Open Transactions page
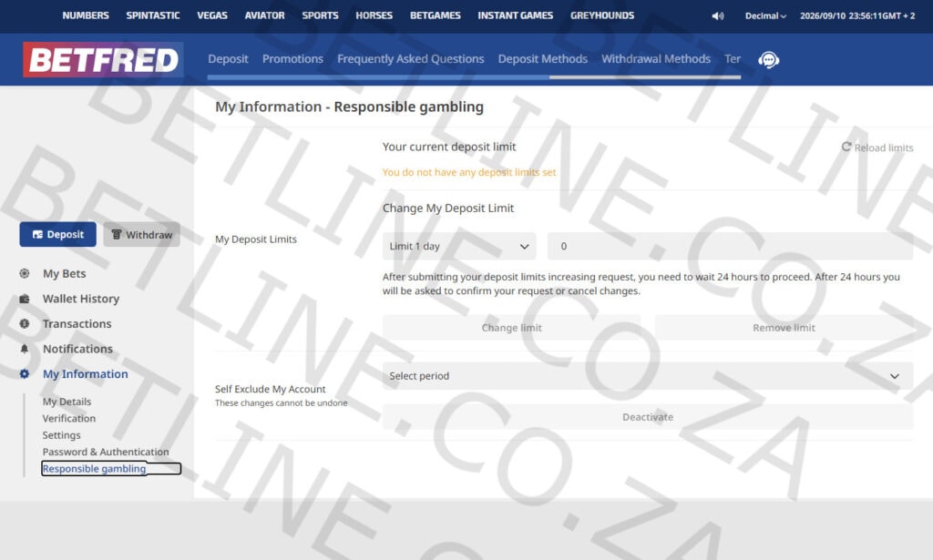 tap(77, 323)
